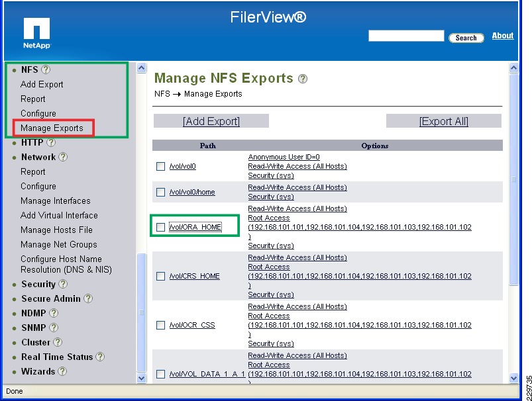
Task: Click the main pane scrollbar thumb
Action: pos(513,179)
